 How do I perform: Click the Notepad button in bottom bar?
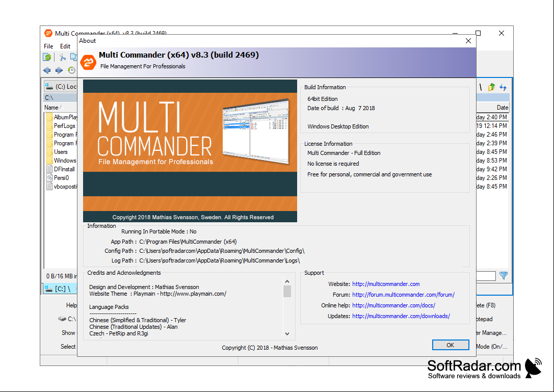point(484,319)
